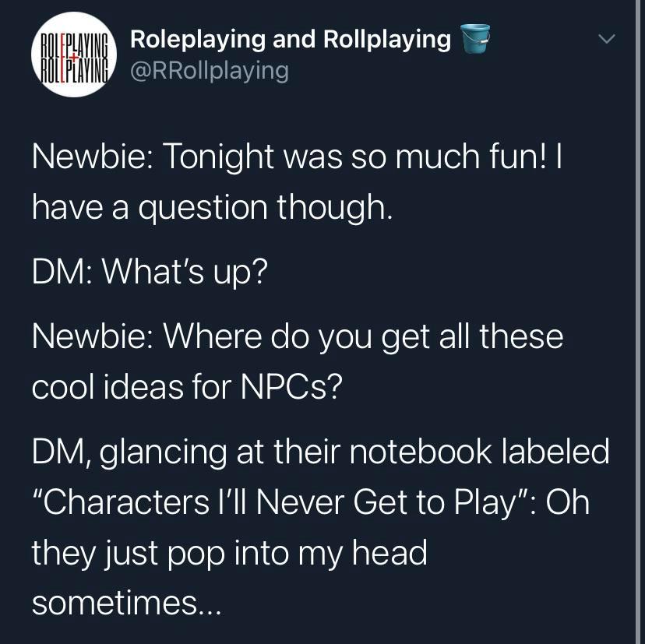
Task: Click the line starting with DM: What's up?
Action: (x=150, y=272)
